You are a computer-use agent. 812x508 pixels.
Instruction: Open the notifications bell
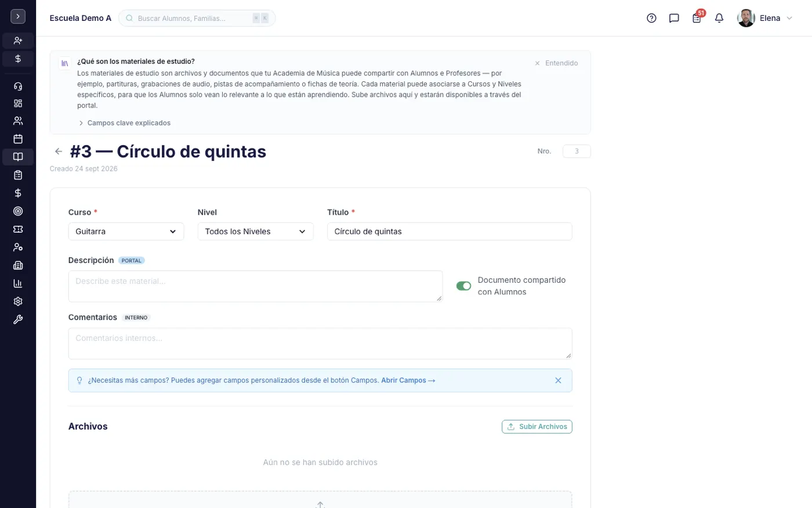[x=719, y=18]
